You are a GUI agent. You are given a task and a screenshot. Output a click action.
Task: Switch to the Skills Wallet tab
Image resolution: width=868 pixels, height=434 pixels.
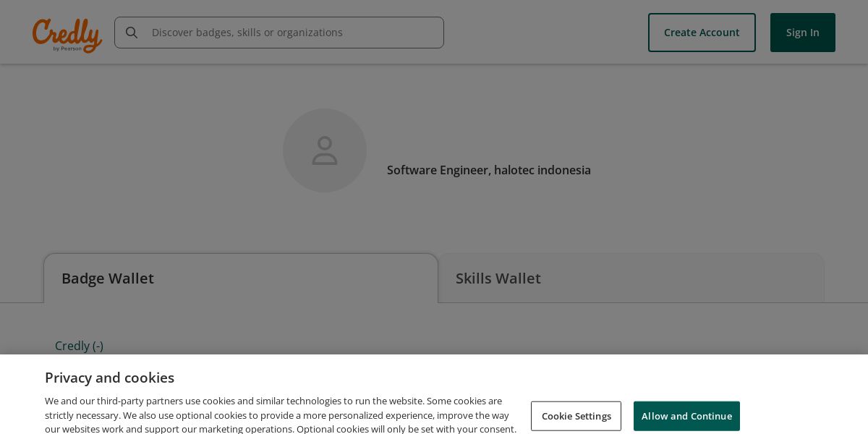pos(631,278)
